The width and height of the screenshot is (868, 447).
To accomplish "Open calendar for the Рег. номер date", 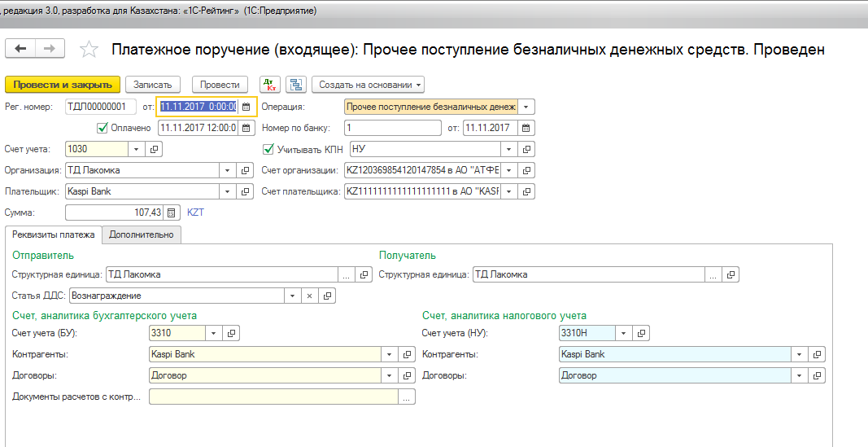I will (x=246, y=107).
